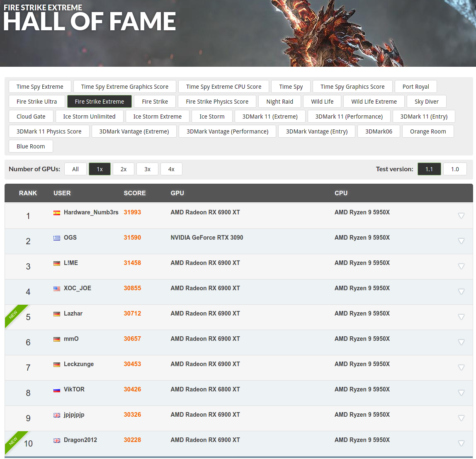The width and height of the screenshot is (476, 459).
Task: Open plain Ice Storm tab
Action: [x=212, y=116]
